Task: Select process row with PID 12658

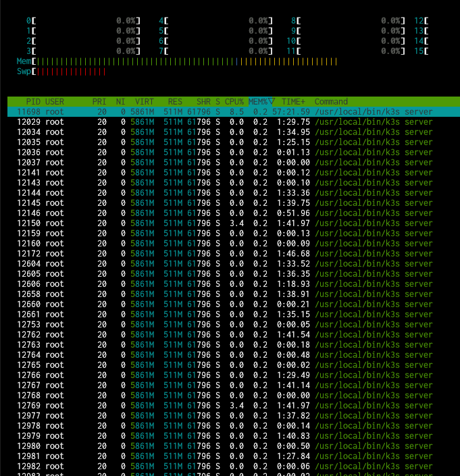Action: tap(234, 294)
